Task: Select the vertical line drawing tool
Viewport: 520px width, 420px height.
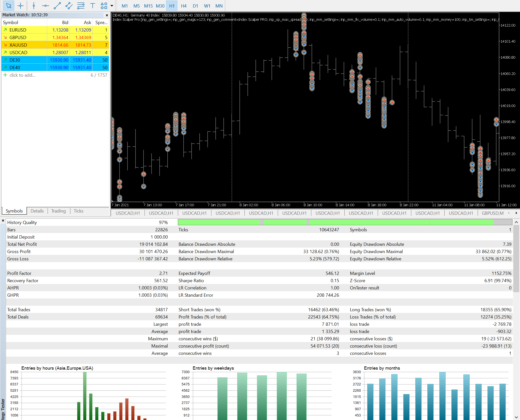Action: [34, 6]
